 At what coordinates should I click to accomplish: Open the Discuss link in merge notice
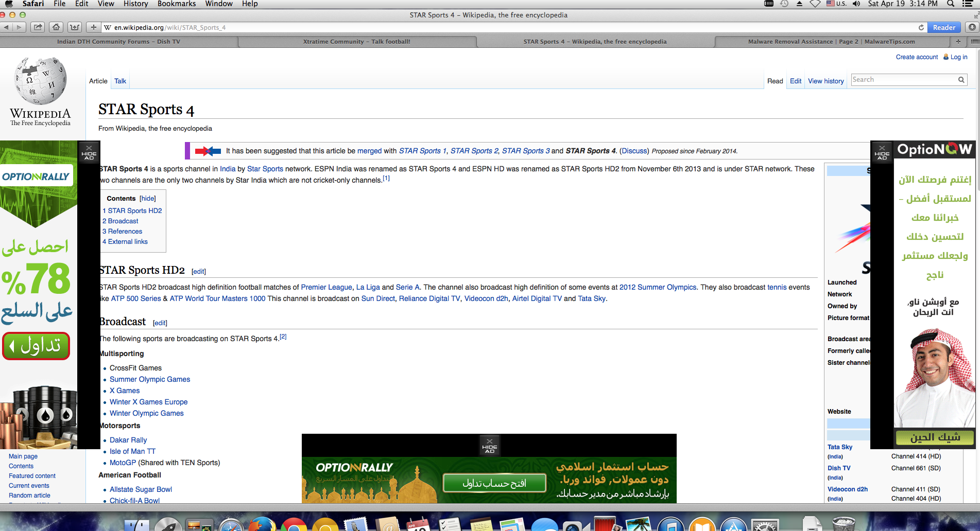pos(634,151)
